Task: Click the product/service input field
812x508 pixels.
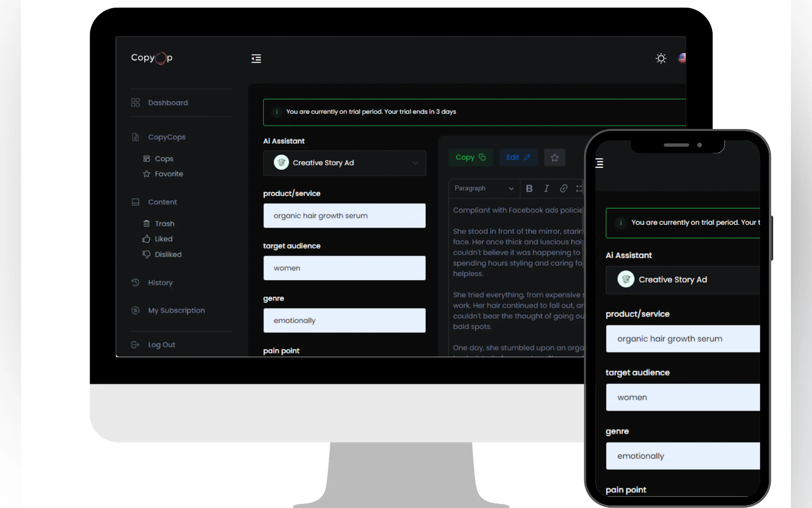Action: [x=344, y=216]
